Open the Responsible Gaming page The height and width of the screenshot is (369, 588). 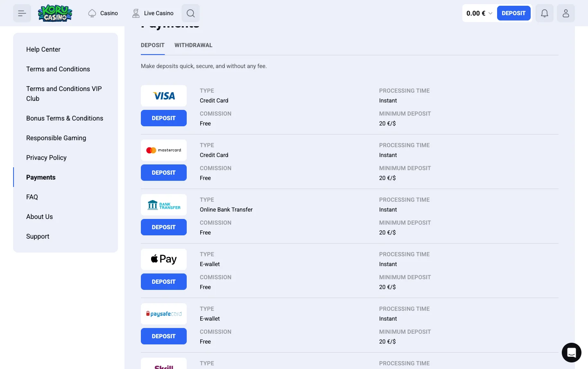coord(56,138)
